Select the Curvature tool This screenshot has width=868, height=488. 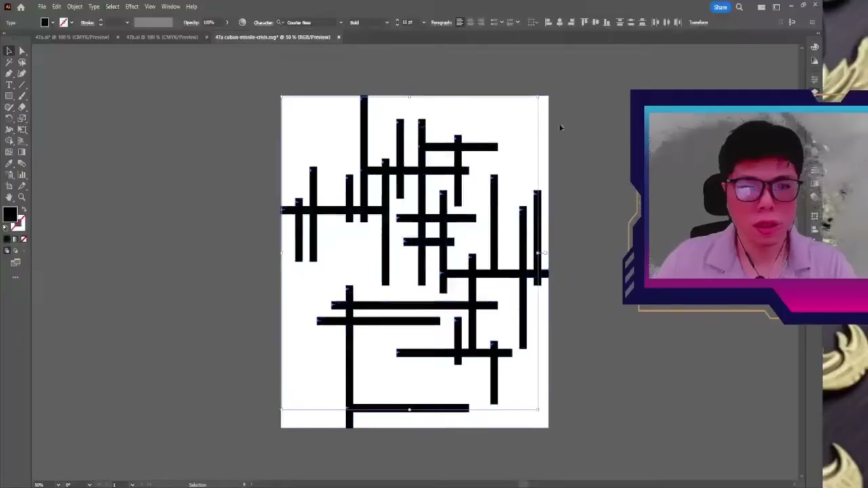pos(22,73)
